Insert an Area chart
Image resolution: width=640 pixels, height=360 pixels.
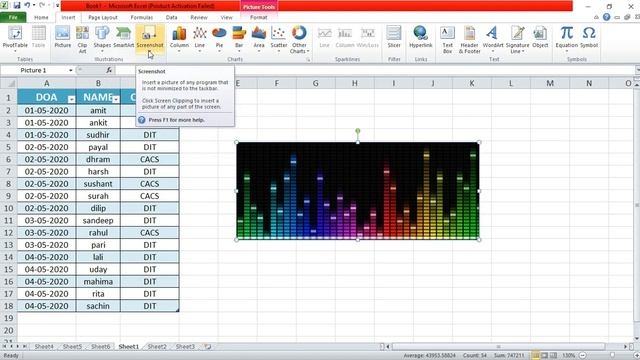(259, 38)
